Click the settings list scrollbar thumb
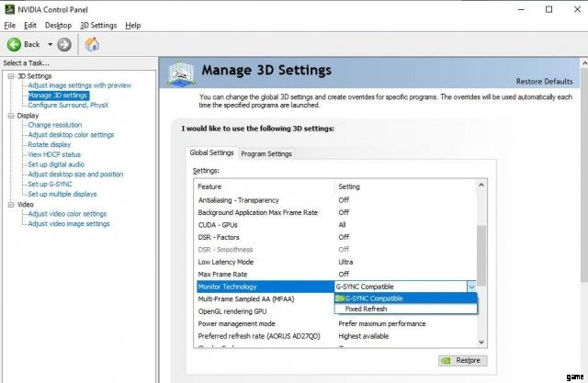 (x=481, y=255)
